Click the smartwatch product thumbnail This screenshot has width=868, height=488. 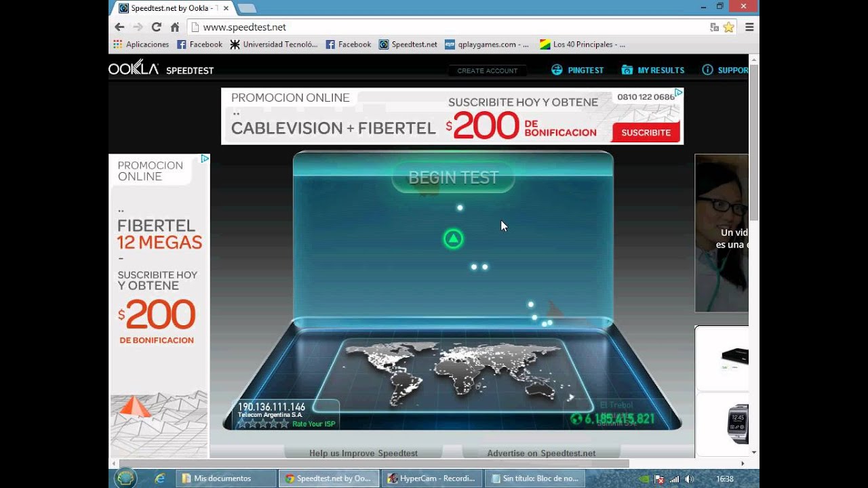(738, 424)
